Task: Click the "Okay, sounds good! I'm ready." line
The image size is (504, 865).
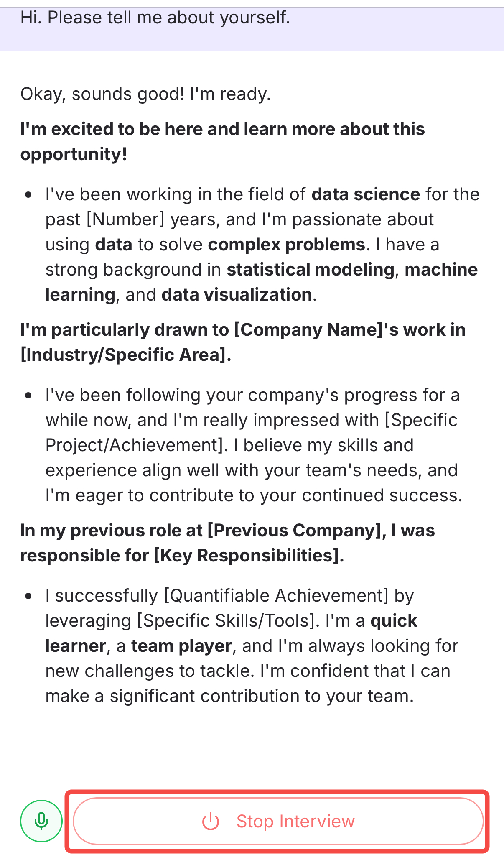Action: pyautogui.click(x=145, y=94)
